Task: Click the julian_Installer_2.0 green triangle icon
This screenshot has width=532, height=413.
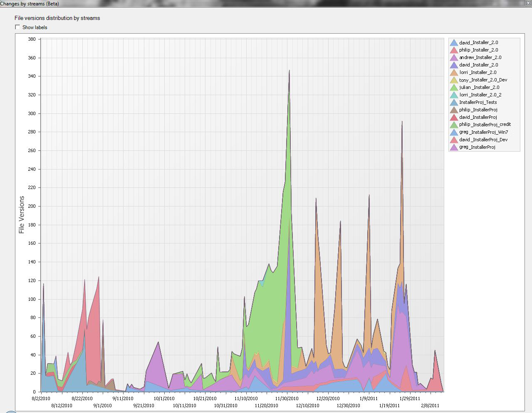Action: point(454,88)
